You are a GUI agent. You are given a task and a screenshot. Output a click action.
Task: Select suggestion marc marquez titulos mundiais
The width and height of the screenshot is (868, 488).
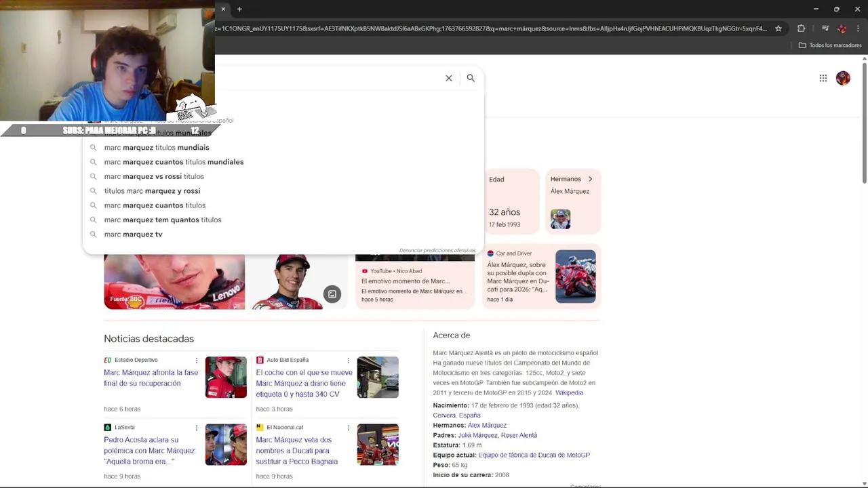pyautogui.click(x=283, y=147)
